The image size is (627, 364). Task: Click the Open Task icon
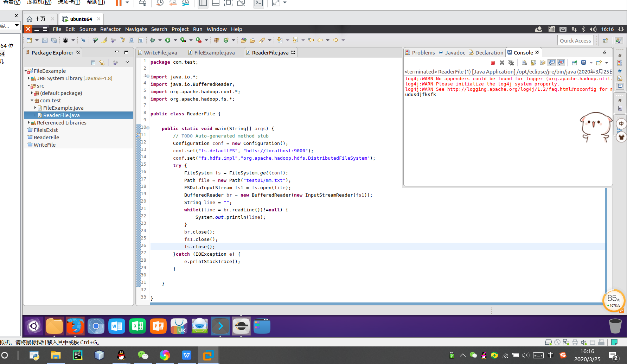click(x=252, y=40)
